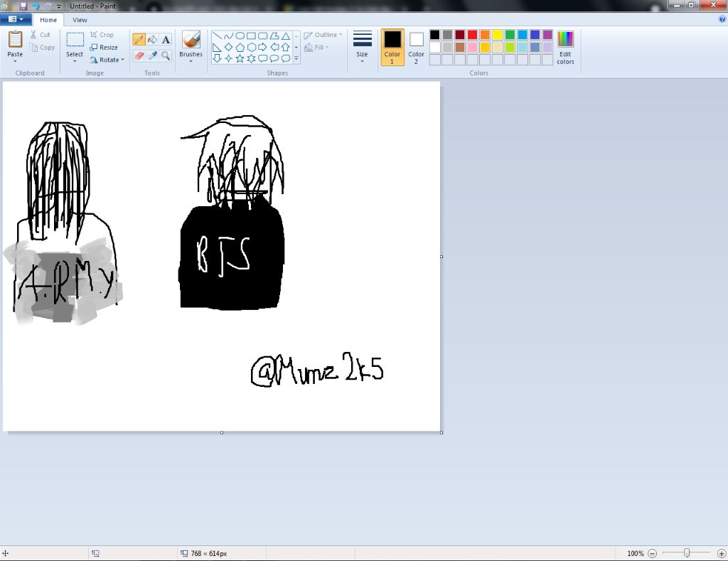The width and height of the screenshot is (728, 561).
Task: Expand the Brushes dropdown arrow
Action: coord(191,61)
